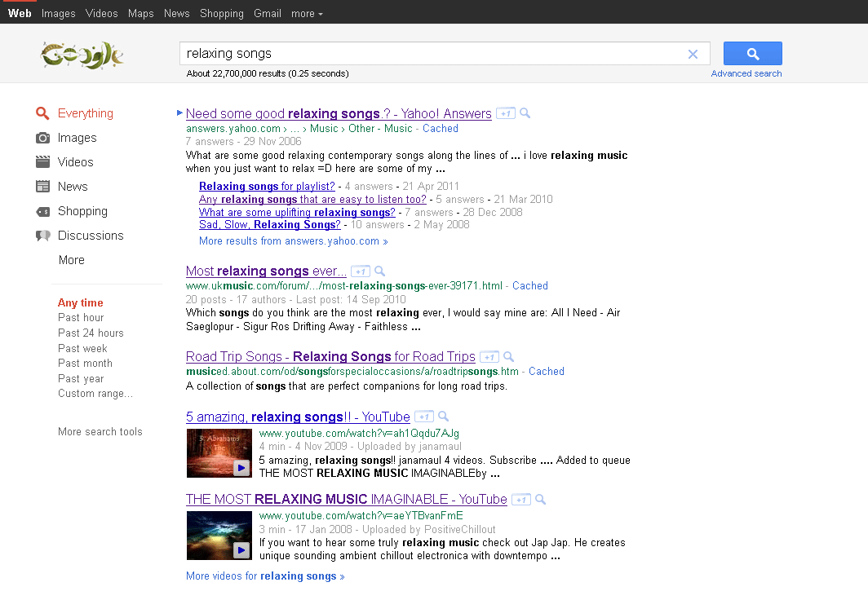868x591 pixels.
Task: Clear the search box with X icon
Action: pos(693,55)
